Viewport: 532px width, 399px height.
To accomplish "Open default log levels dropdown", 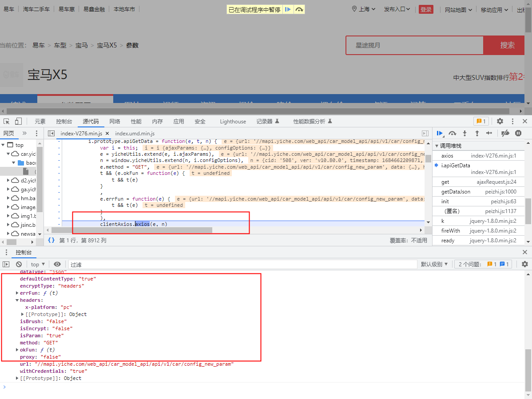I will [x=434, y=265].
